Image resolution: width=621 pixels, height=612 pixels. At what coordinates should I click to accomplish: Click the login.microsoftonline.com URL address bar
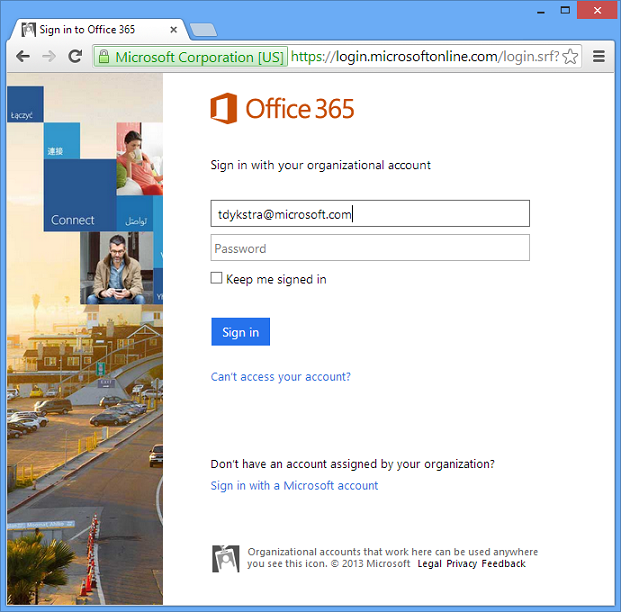coord(425,57)
